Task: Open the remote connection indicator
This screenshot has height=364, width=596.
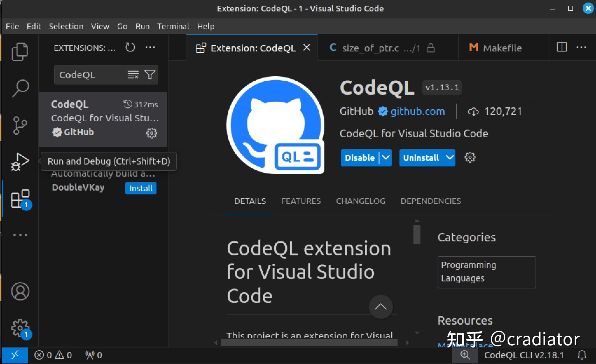Action: point(15,355)
